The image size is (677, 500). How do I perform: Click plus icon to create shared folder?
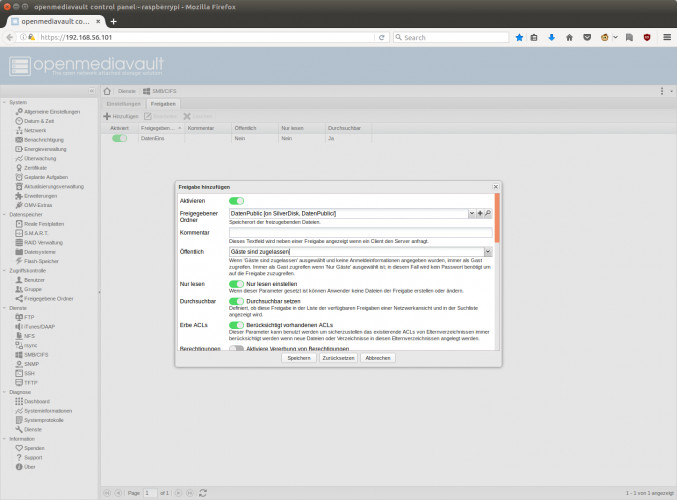(480, 213)
